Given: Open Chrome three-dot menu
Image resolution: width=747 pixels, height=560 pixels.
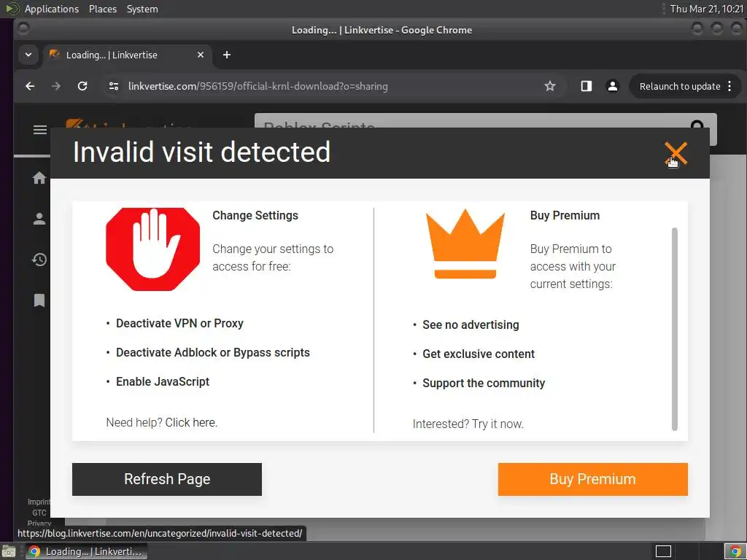Looking at the screenshot, I should pos(729,86).
